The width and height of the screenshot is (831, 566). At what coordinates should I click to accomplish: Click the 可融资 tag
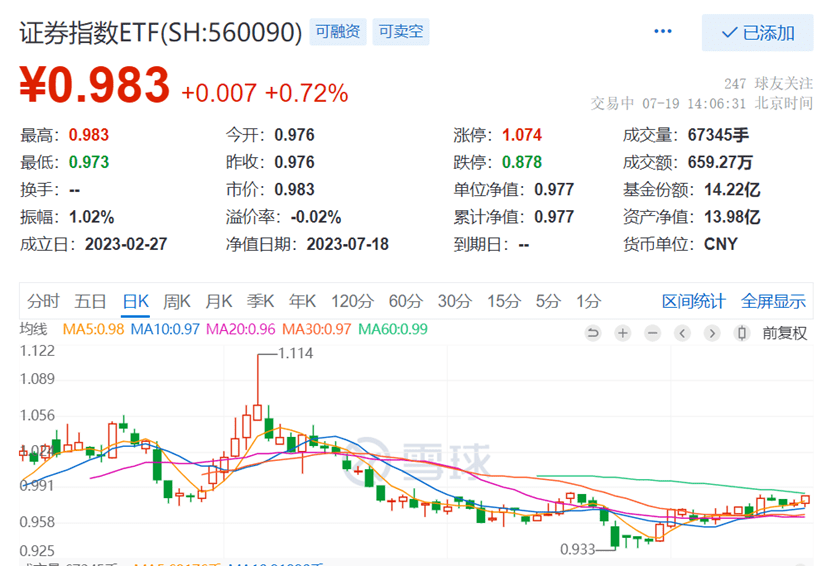tap(338, 31)
